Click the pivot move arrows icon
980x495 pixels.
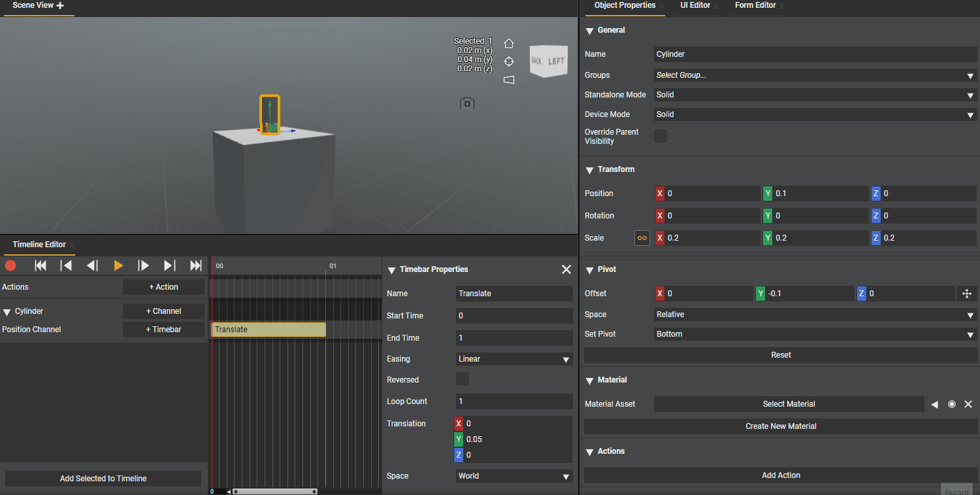(x=967, y=294)
